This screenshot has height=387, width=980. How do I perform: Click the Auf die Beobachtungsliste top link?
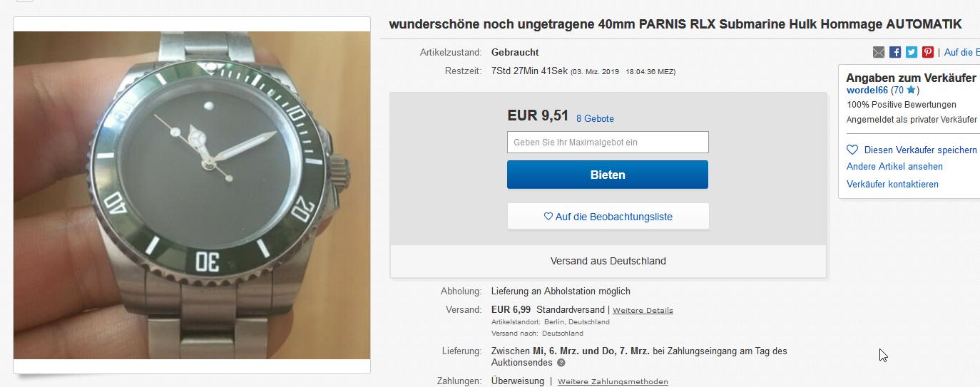pyautogui.click(x=962, y=52)
